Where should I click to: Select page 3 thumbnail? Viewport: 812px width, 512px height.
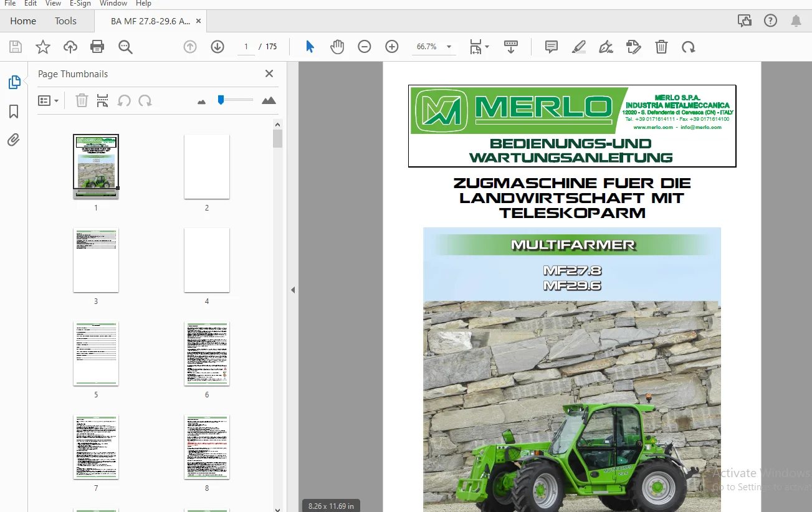pos(96,260)
